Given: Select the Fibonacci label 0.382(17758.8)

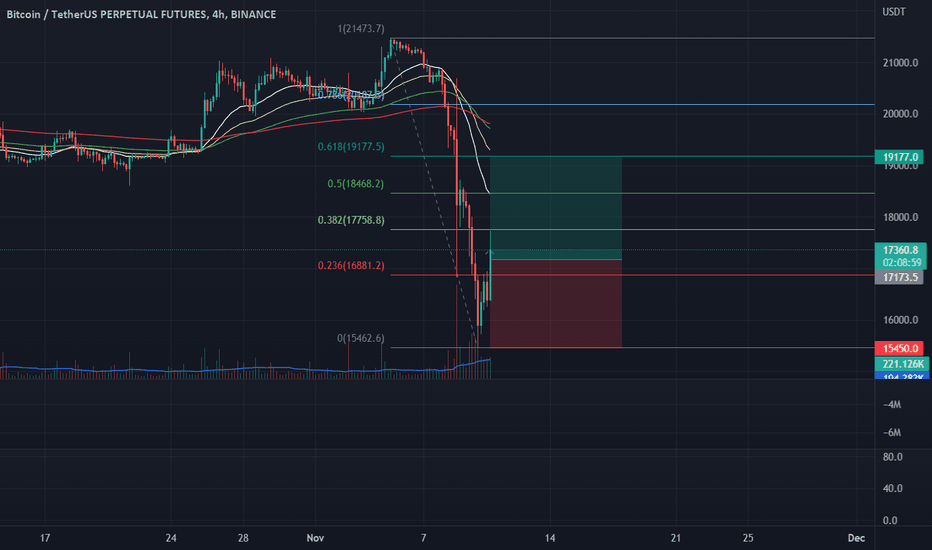Looking at the screenshot, I should [351, 221].
